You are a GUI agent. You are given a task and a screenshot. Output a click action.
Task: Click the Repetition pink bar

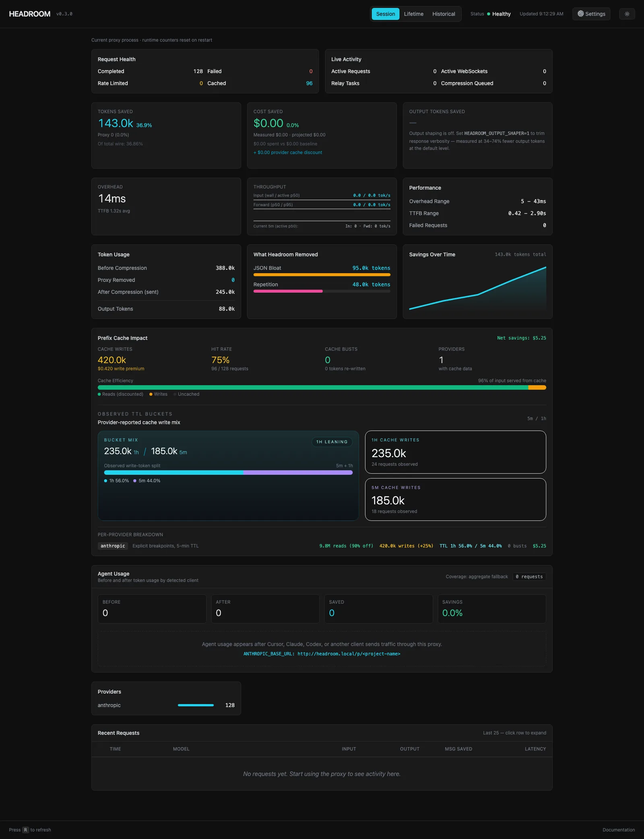click(x=288, y=291)
